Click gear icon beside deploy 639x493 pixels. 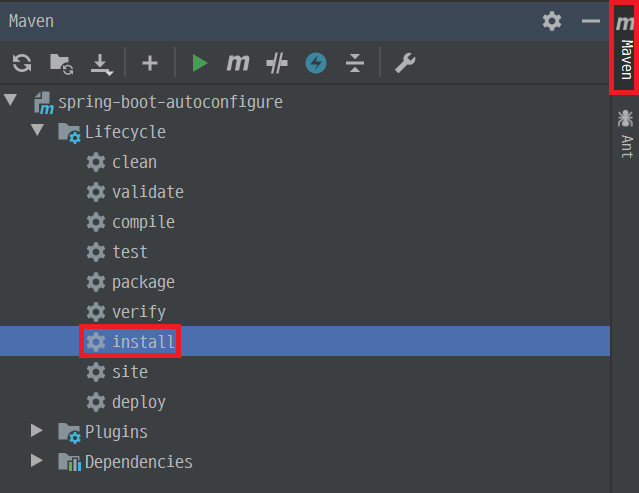96,402
